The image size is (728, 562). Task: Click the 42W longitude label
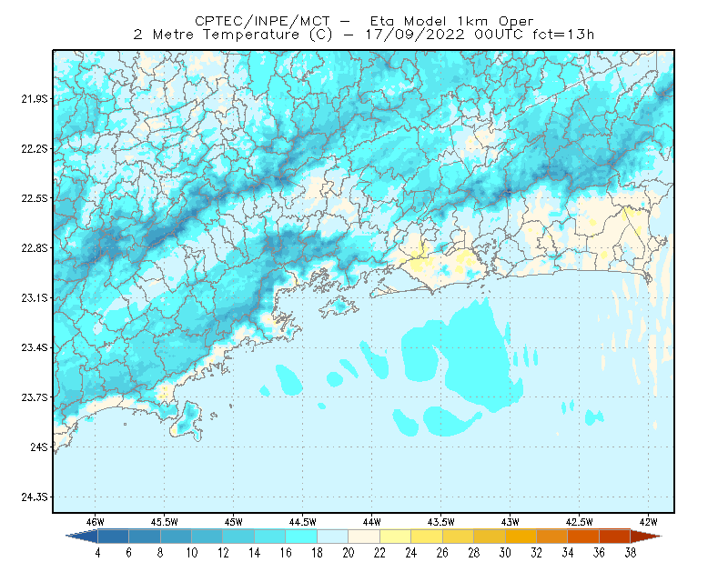pyautogui.click(x=649, y=522)
